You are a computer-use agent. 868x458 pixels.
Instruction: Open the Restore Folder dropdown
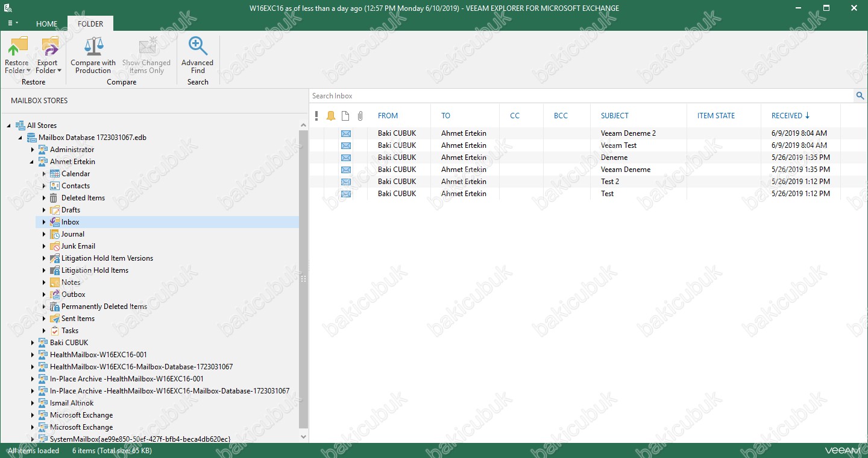point(17,56)
